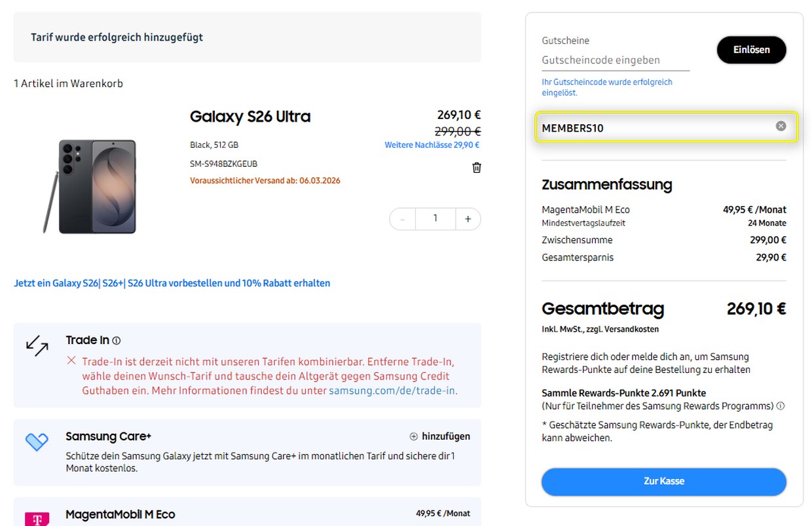Image resolution: width=812 pixels, height=526 pixels.
Task: Remove the MEMBERS10 code via X icon
Action: [780, 126]
